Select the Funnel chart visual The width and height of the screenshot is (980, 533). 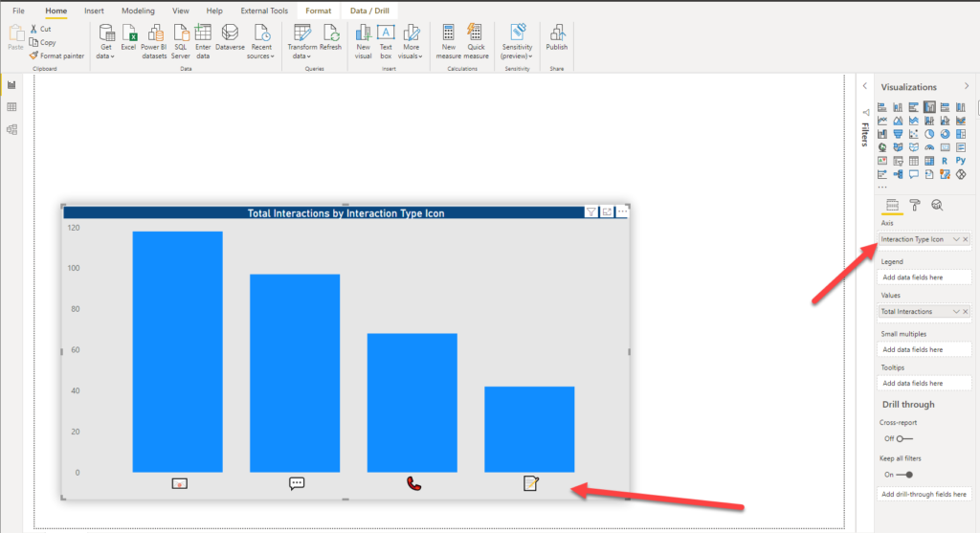[x=898, y=134]
